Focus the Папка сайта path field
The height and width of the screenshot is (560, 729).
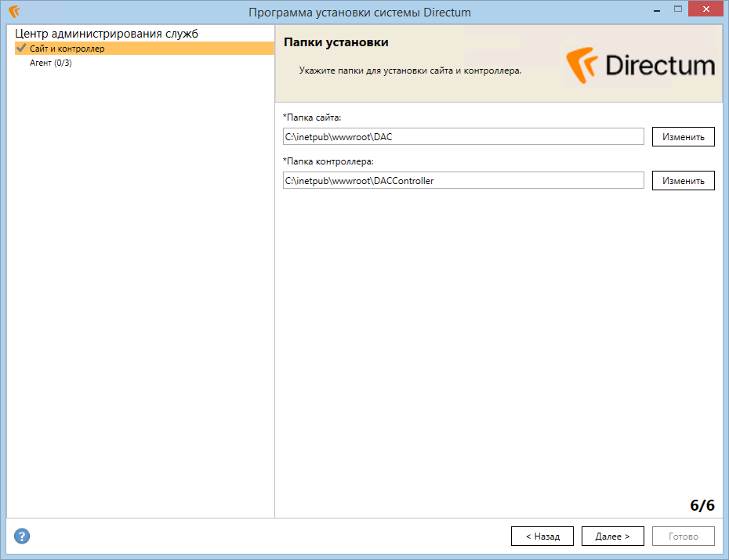pos(463,137)
